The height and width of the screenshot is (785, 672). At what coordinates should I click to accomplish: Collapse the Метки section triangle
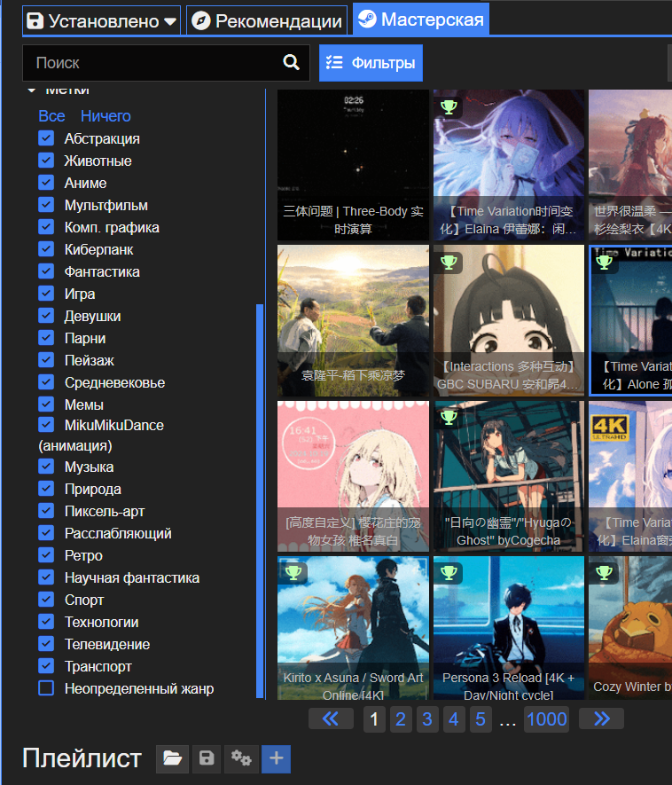tap(32, 90)
